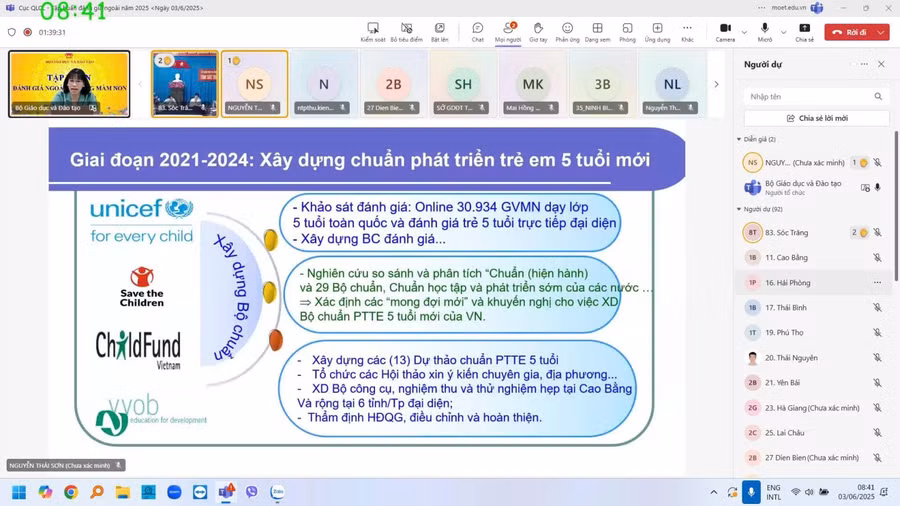Toggle Mọi người participants panel
The width and height of the screenshot is (900, 506).
[507, 29]
